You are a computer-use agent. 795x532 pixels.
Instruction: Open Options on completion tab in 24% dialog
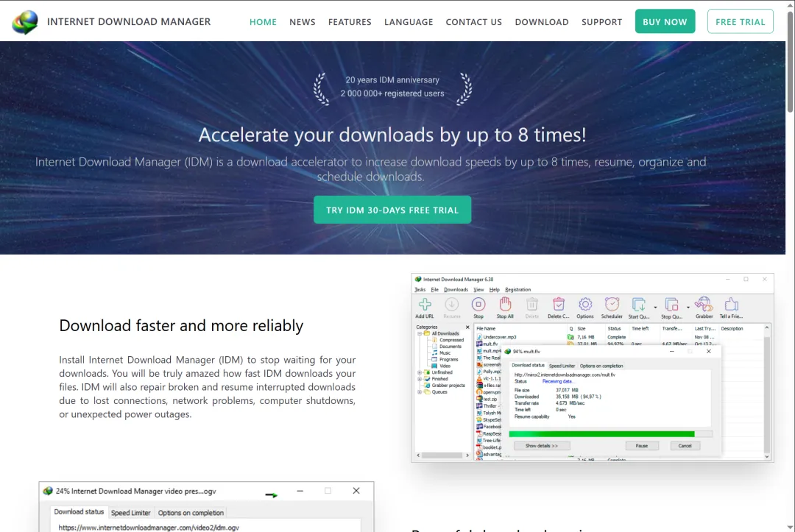[x=191, y=513]
